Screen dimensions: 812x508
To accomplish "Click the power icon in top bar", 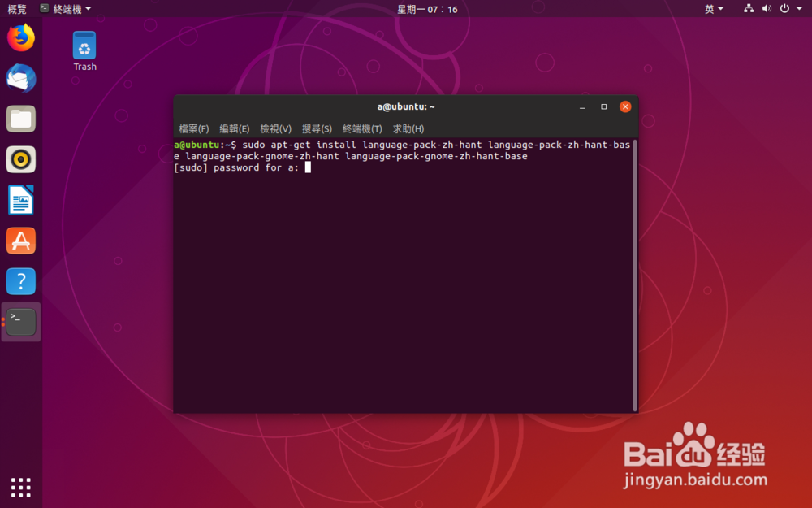I will [x=784, y=8].
